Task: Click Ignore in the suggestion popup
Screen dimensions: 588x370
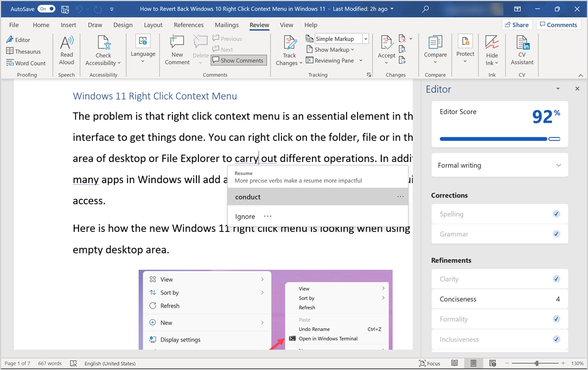Action: pyautogui.click(x=245, y=217)
